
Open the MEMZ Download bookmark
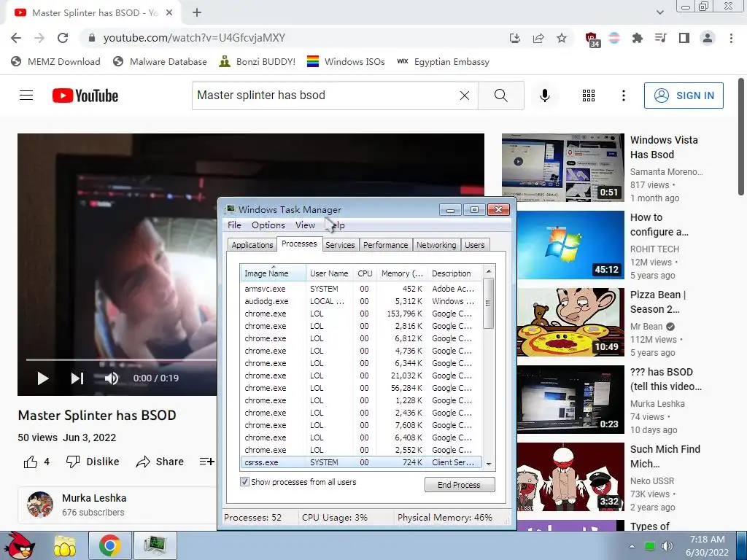pyautogui.click(x=55, y=62)
